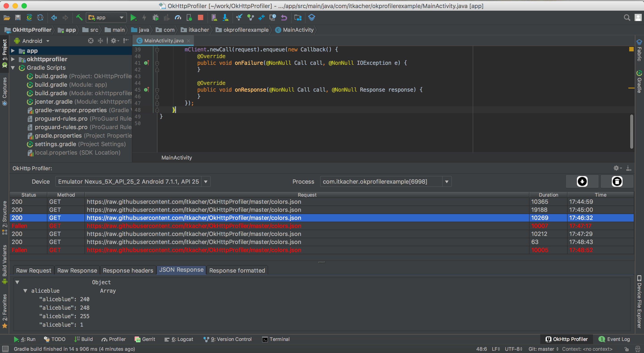The width and height of the screenshot is (644, 353).
Task: Select the JSON Response tab
Action: (x=181, y=270)
